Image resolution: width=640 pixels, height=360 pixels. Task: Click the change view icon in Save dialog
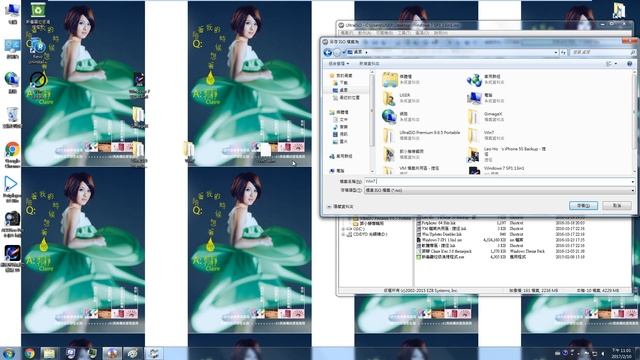click(x=609, y=64)
